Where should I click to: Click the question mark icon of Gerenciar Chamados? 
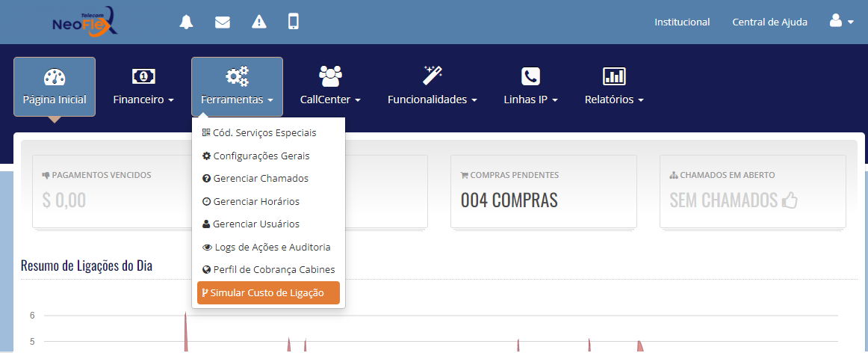coord(206,179)
